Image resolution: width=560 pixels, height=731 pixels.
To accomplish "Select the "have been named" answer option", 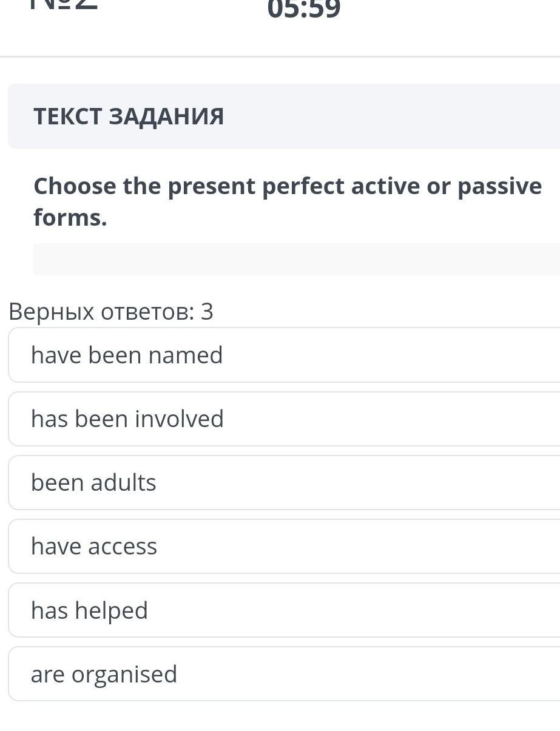I will pos(284,355).
